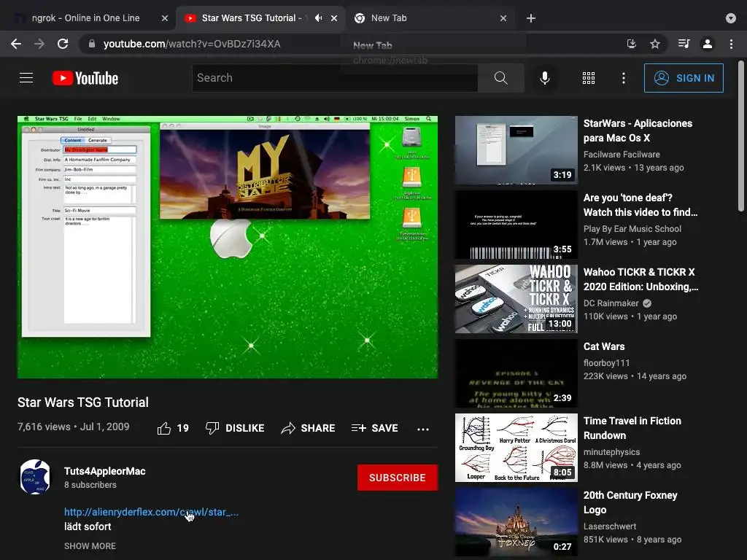Focus the YouTube Search field
This screenshot has width=747, height=560.
[334, 77]
